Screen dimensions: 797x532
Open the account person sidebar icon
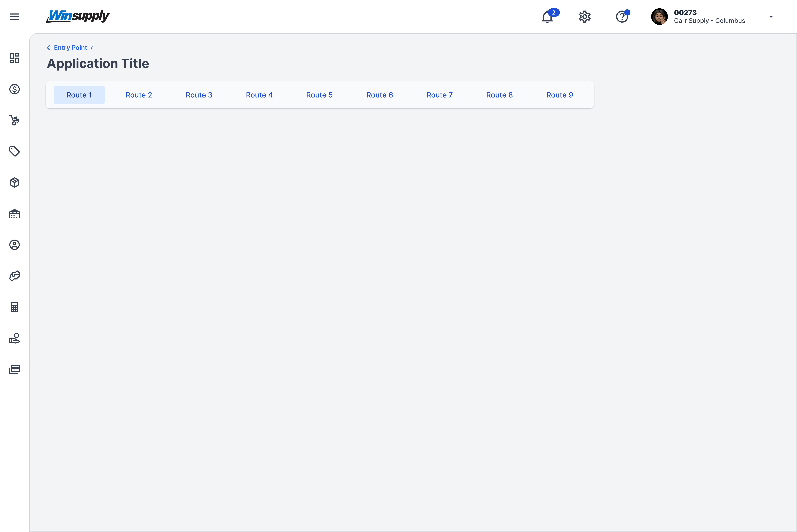[14, 245]
